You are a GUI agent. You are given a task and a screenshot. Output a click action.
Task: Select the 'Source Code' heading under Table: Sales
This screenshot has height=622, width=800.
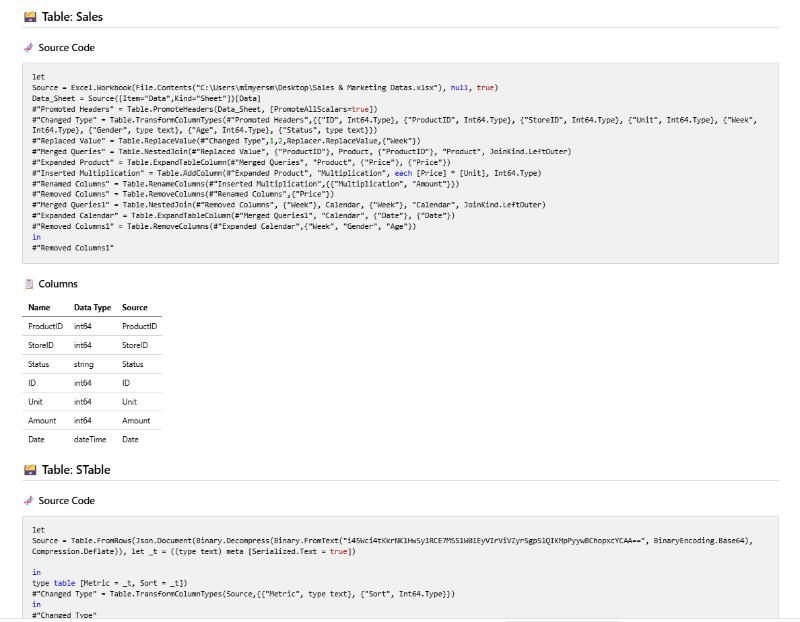tap(66, 47)
